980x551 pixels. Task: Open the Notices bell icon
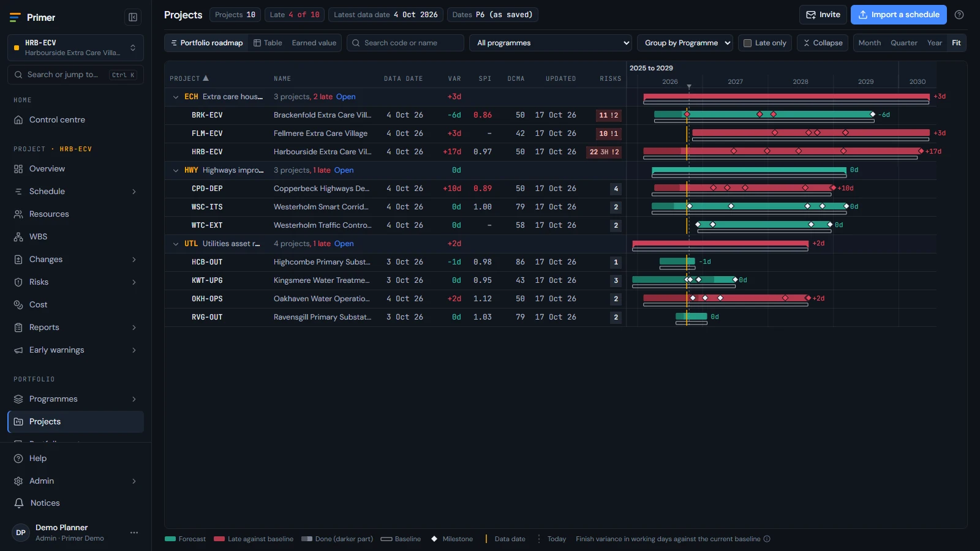click(19, 503)
